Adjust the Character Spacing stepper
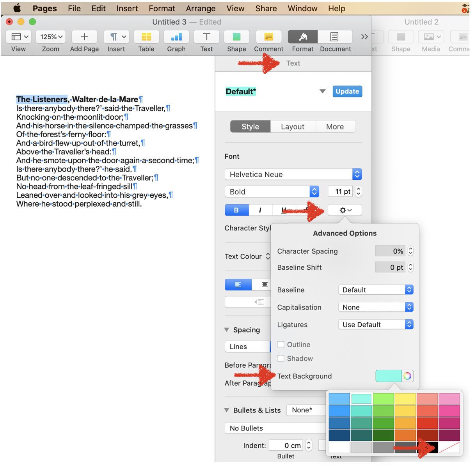This screenshot has width=476, height=467. (x=410, y=251)
